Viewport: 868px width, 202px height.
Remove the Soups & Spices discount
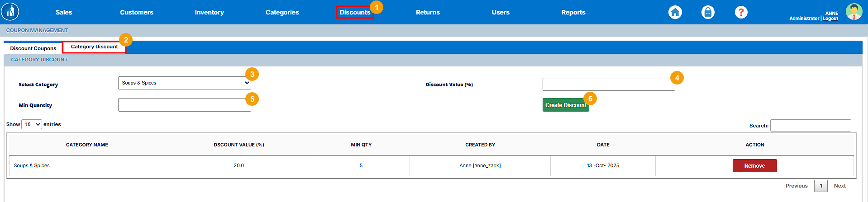pos(754,166)
